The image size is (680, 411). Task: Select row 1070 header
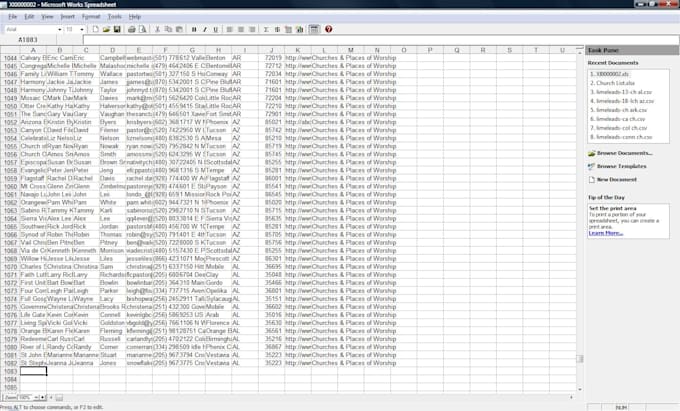tap(10, 267)
